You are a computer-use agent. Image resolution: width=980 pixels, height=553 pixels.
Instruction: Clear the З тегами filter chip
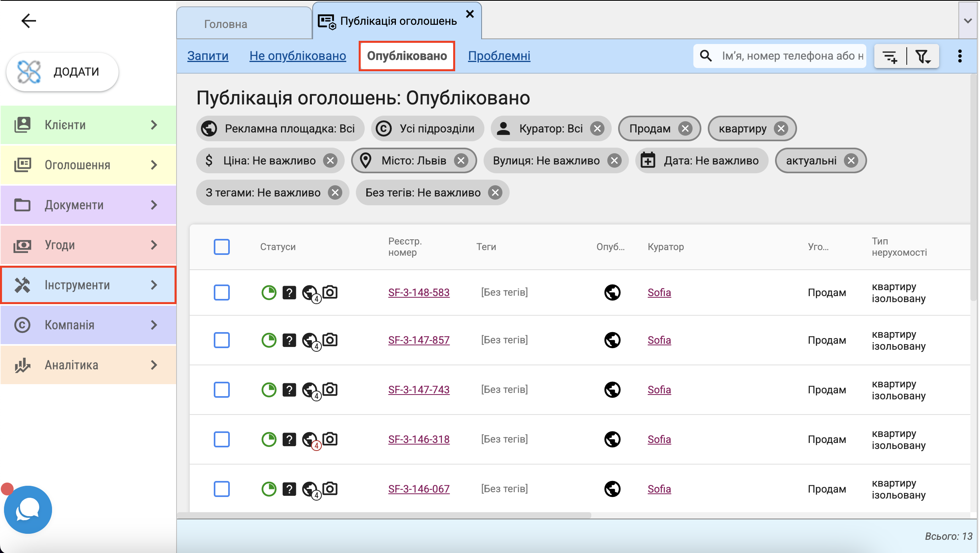(335, 193)
